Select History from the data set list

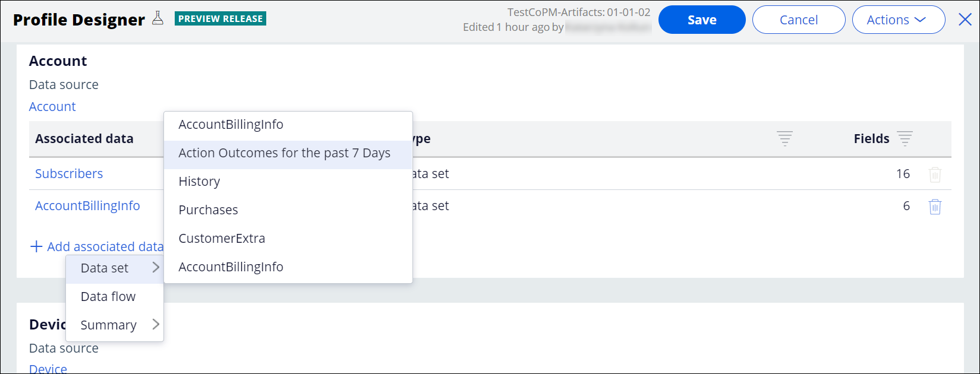(199, 182)
